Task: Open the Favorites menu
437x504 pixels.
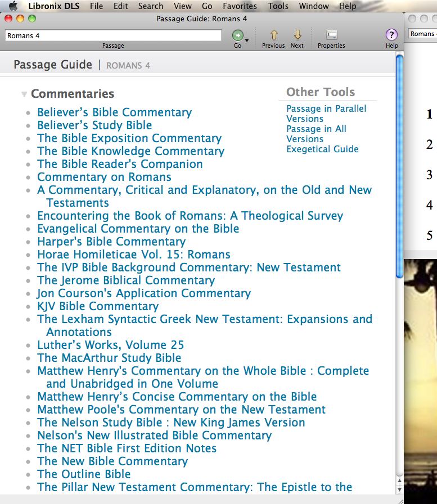Action: [x=240, y=6]
